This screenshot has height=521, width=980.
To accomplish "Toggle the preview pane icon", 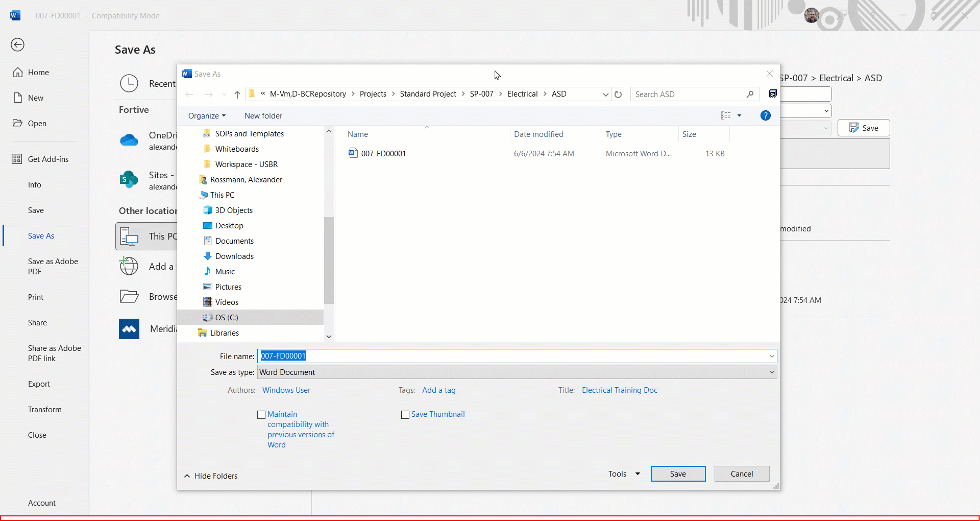I will pos(773,93).
